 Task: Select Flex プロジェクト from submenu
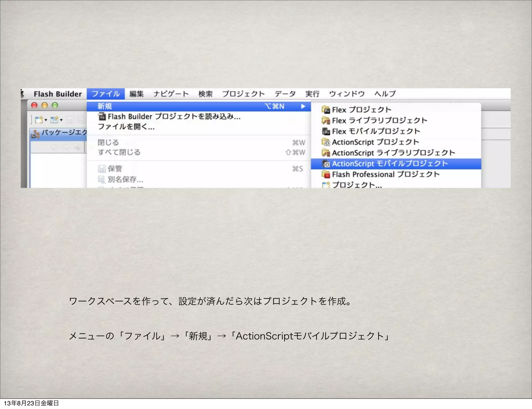click(396, 110)
